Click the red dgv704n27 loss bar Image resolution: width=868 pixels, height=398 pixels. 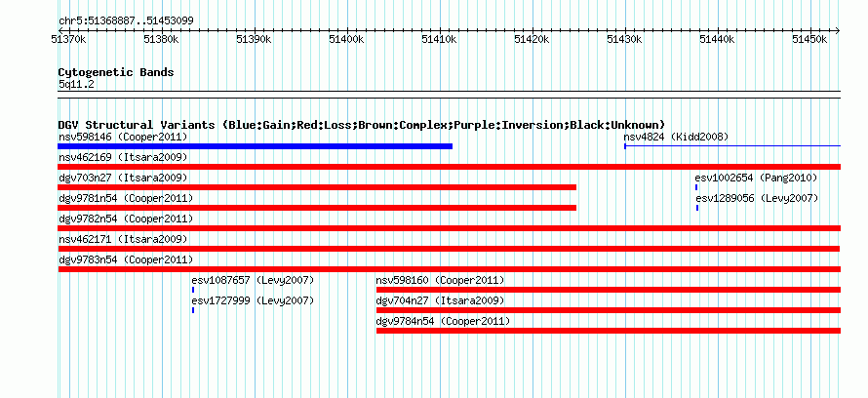609,310
